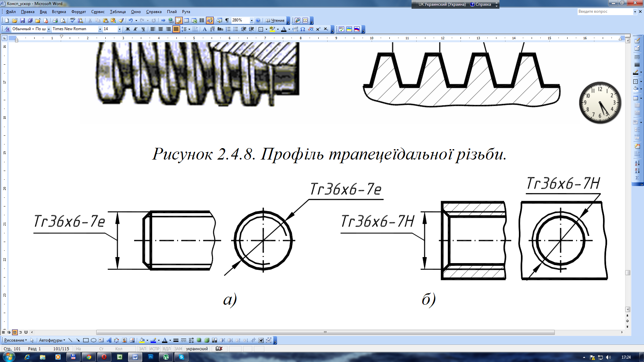The width and height of the screenshot is (644, 362).
Task: Click the Чтение reading mode button
Action: tap(275, 20)
